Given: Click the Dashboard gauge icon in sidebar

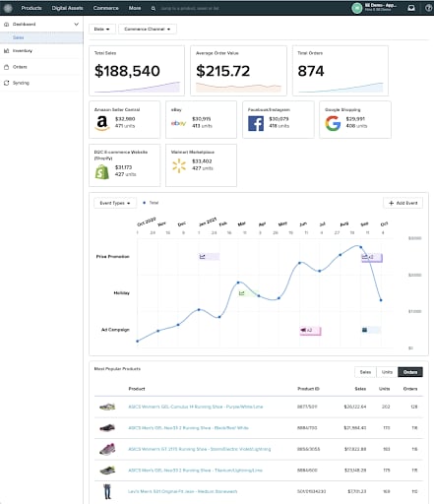Looking at the screenshot, I should click(6, 24).
